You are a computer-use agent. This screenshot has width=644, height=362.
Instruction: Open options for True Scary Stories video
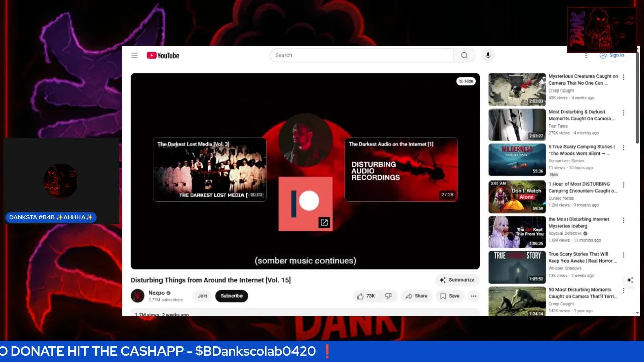[623, 255]
